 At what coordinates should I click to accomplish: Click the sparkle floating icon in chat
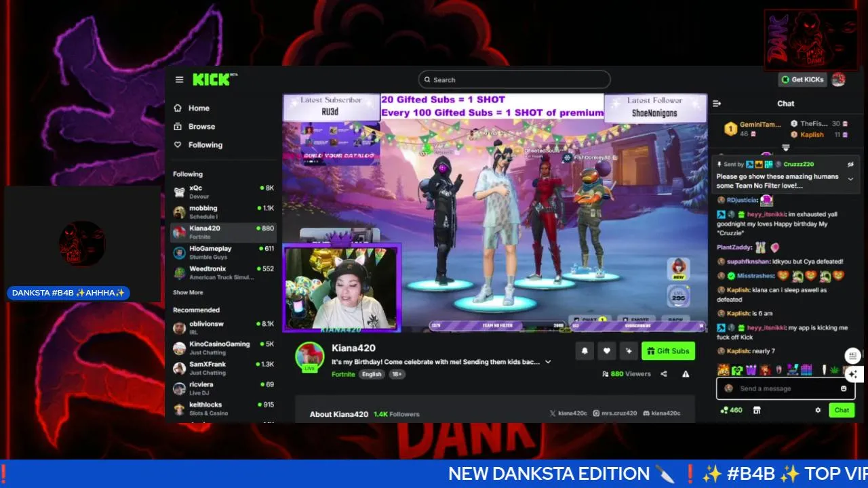click(853, 373)
